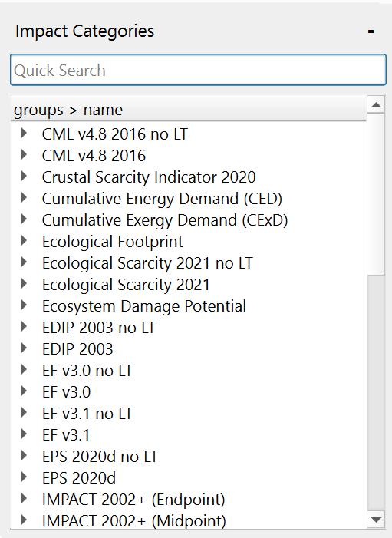Select the CML v4.8 2016 item
Viewport: 392px width, 538px height.
coord(94,156)
